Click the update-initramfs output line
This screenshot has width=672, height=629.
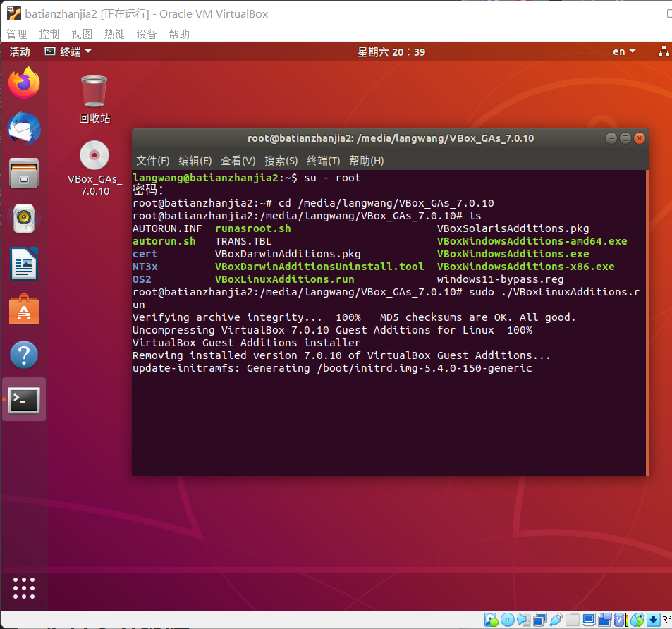click(x=332, y=368)
